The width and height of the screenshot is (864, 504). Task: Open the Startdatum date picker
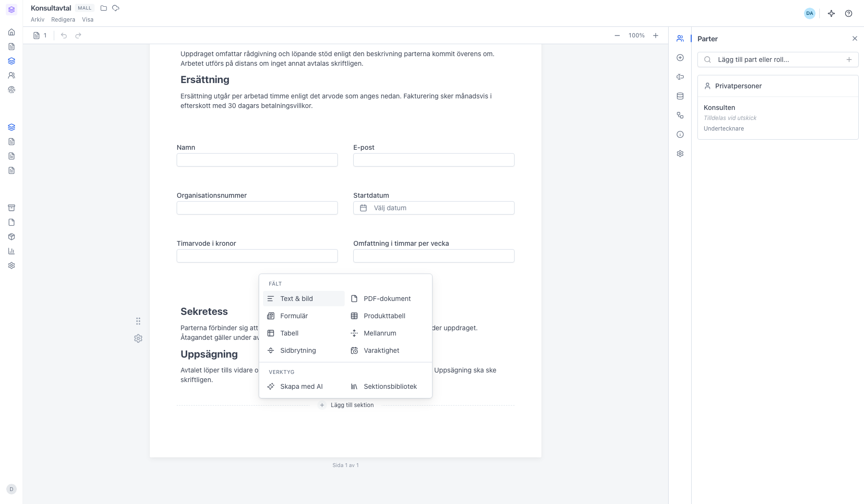pos(434,208)
